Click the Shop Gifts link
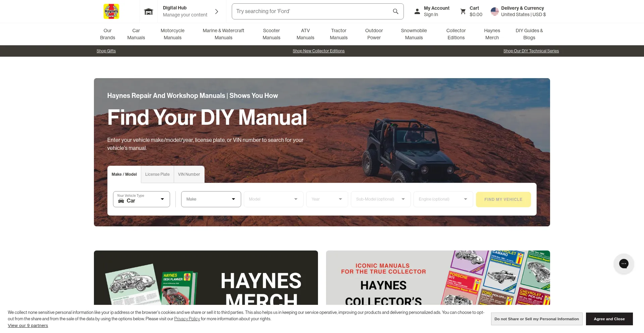Screen dimensions: 644x333 106,51
